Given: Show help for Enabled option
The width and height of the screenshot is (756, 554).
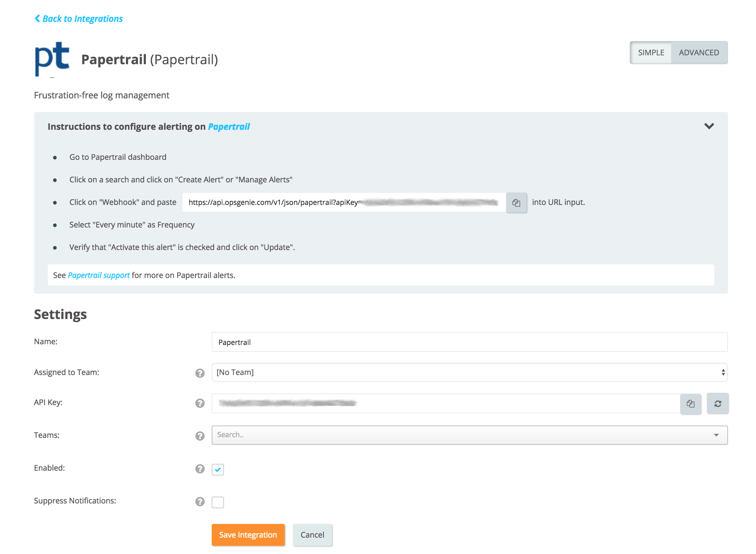Looking at the screenshot, I should coord(200,469).
